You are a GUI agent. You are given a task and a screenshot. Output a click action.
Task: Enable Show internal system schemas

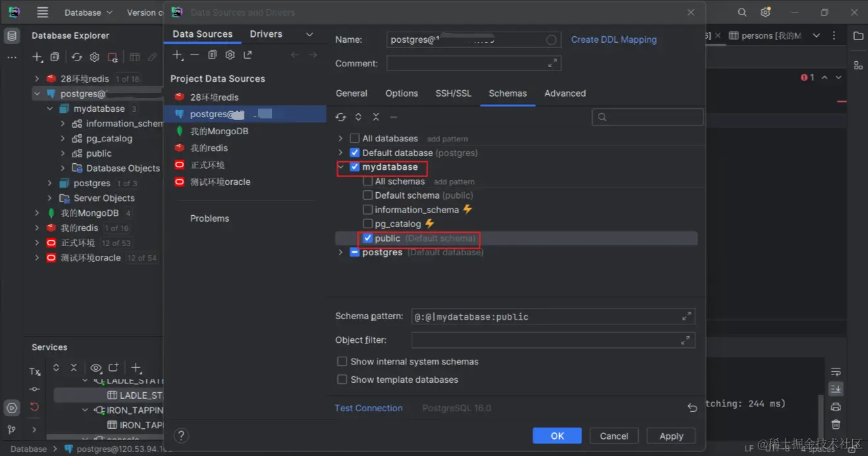point(342,361)
